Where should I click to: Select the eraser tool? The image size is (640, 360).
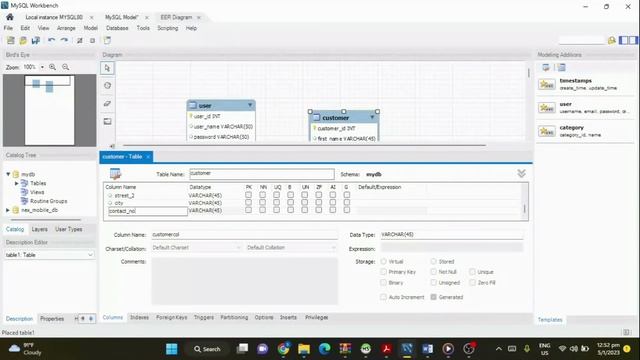(107, 104)
